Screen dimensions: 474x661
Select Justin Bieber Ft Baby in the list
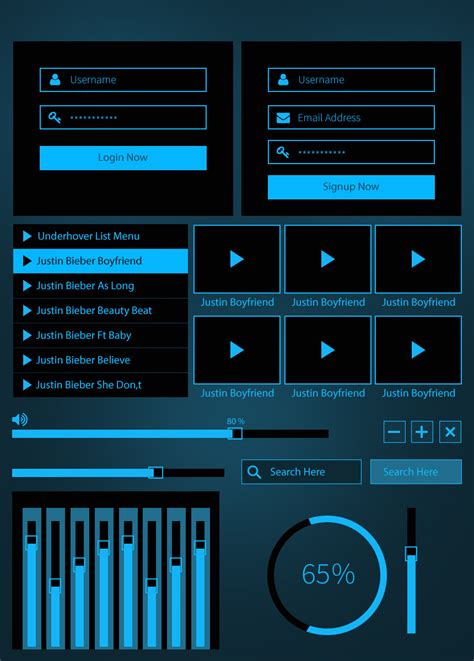click(x=100, y=336)
